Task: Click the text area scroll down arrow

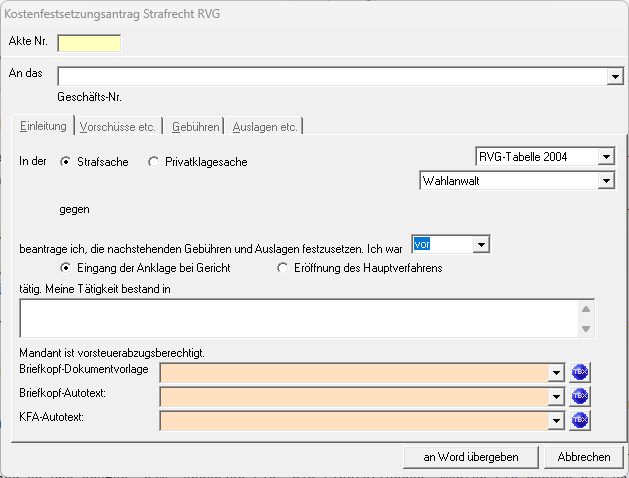Action: pos(586,329)
